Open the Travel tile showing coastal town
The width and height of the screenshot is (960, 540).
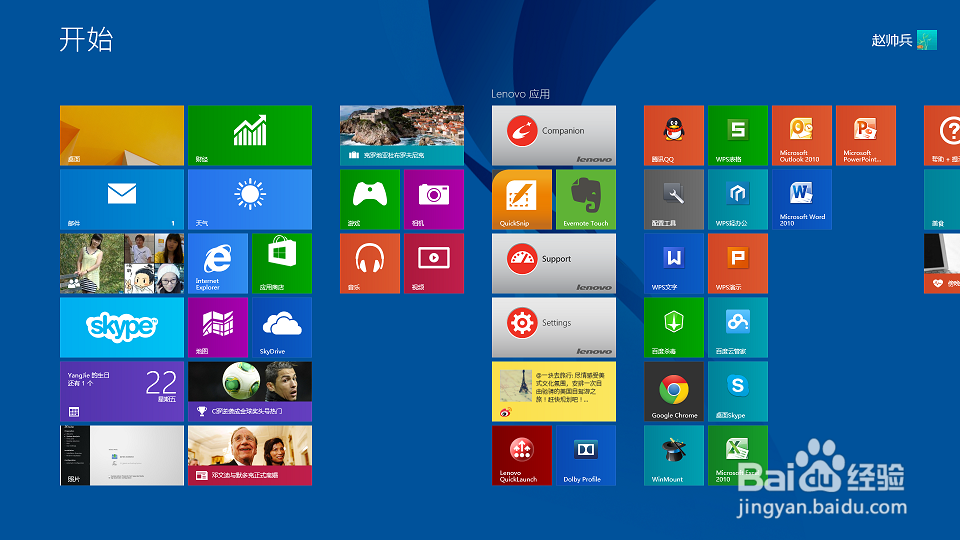(402, 135)
